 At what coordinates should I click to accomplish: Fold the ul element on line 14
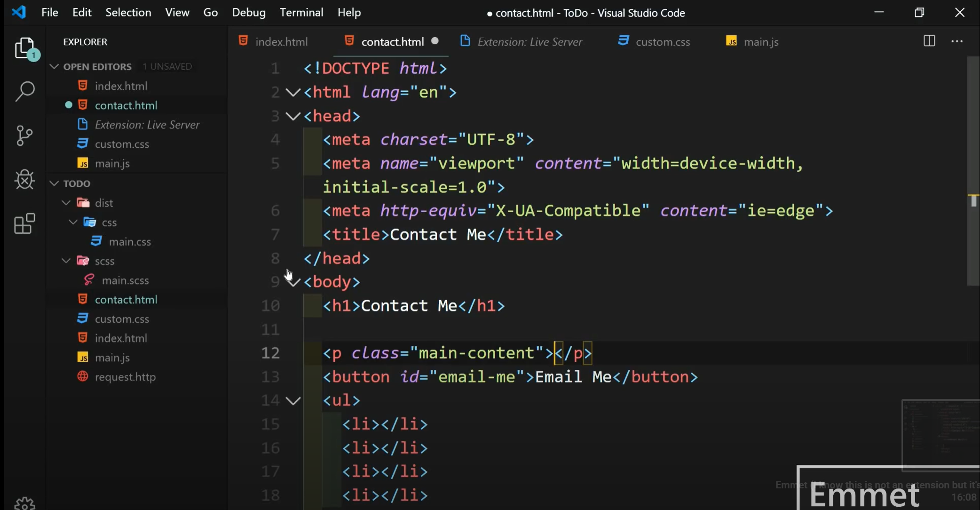293,401
